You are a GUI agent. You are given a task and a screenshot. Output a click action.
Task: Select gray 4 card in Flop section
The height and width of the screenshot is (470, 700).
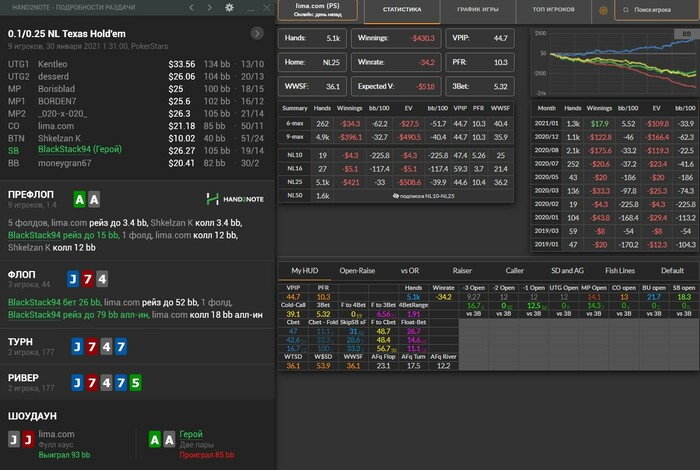(102, 279)
